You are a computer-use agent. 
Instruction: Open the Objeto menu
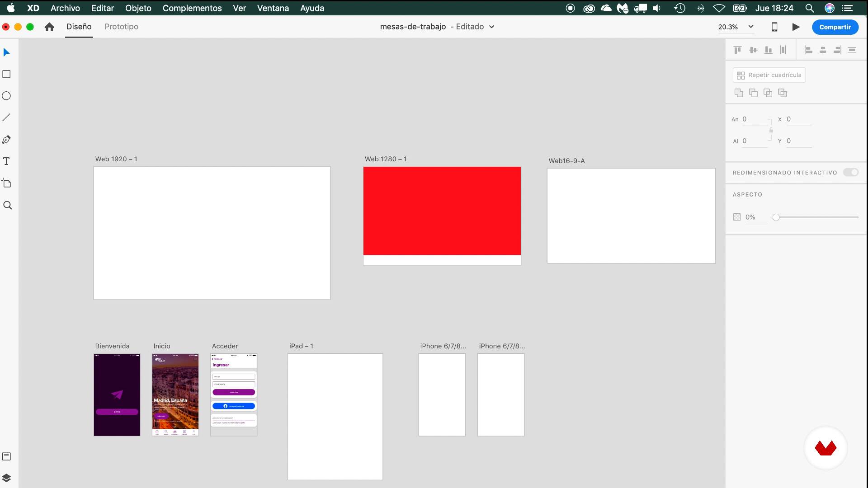click(x=138, y=8)
